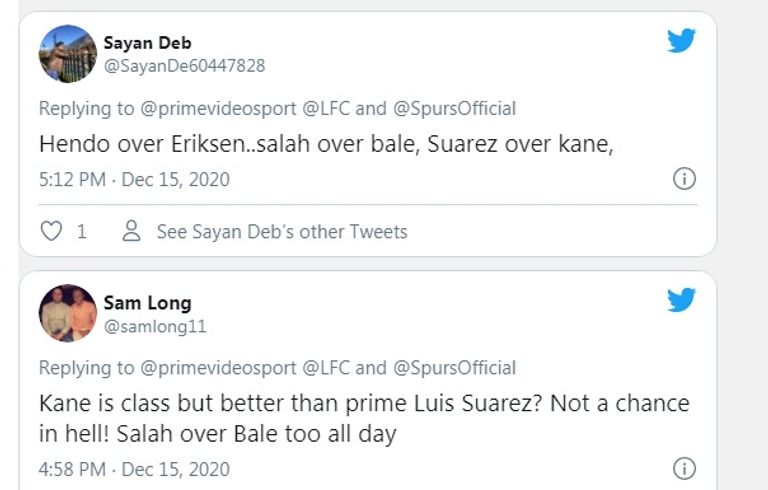The height and width of the screenshot is (490, 768).
Task: Open the 4:58 PM Dec 15 timestamp
Action: coord(134,468)
